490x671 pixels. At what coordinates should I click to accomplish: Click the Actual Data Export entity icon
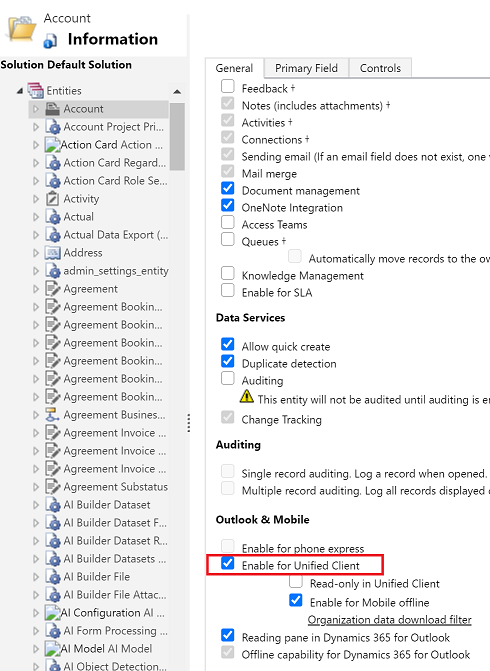(x=53, y=235)
